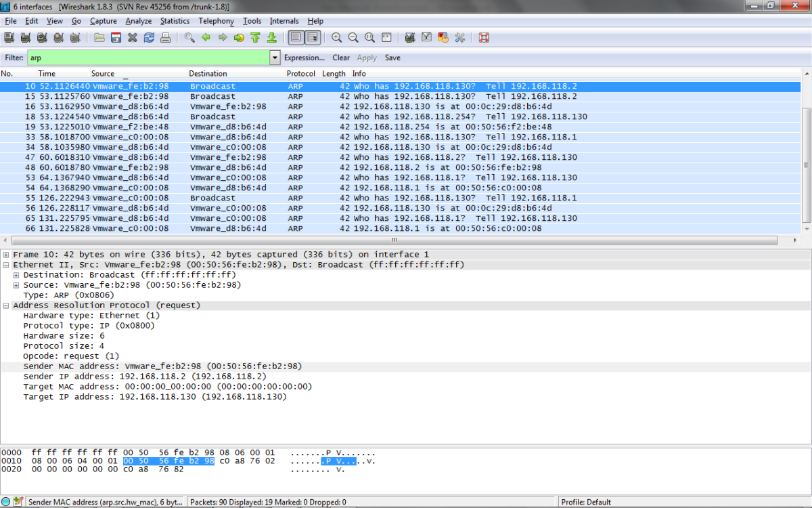This screenshot has height=508, width=812.
Task: Select the Type: ARP (0x0806) line
Action: click(x=69, y=295)
